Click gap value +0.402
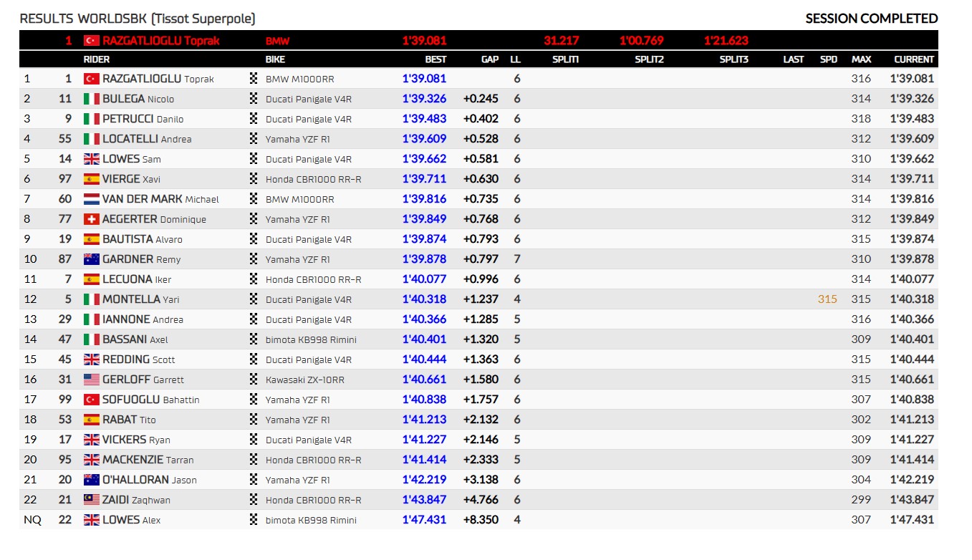The width and height of the screenshot is (972, 560). 481,119
